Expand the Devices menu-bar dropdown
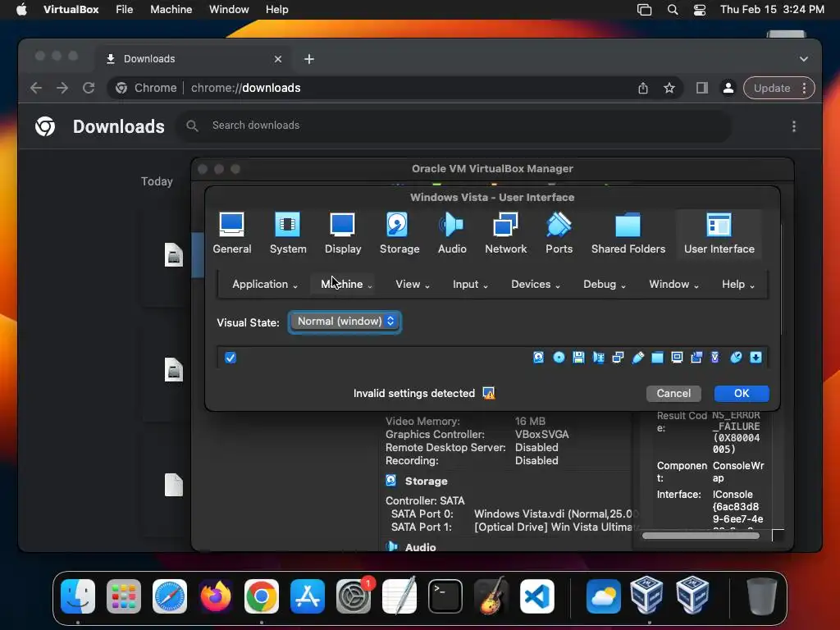The image size is (840, 630). [535, 284]
